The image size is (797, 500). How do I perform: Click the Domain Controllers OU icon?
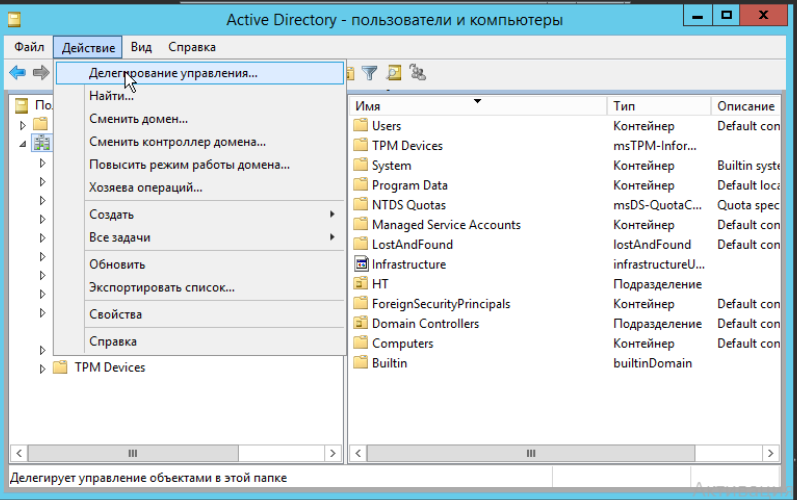pyautogui.click(x=361, y=324)
